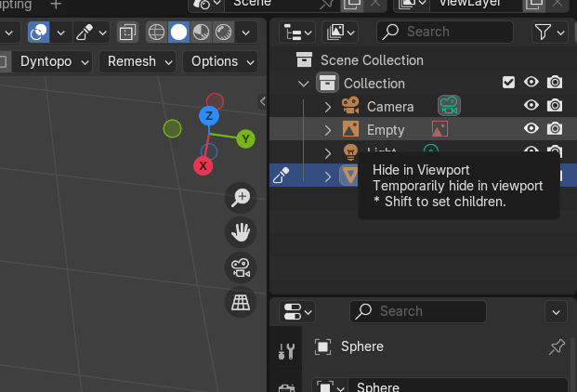The width and height of the screenshot is (577, 392).
Task: Open the Scene browse dropdown
Action: point(206,5)
